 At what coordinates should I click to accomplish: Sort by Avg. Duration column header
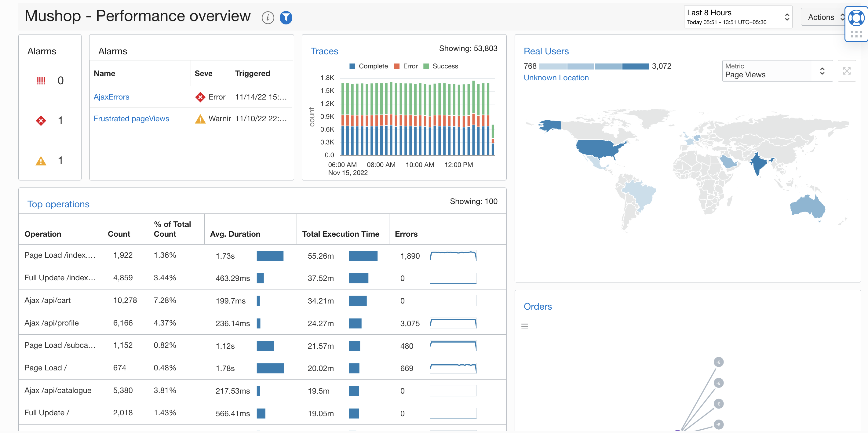(235, 234)
